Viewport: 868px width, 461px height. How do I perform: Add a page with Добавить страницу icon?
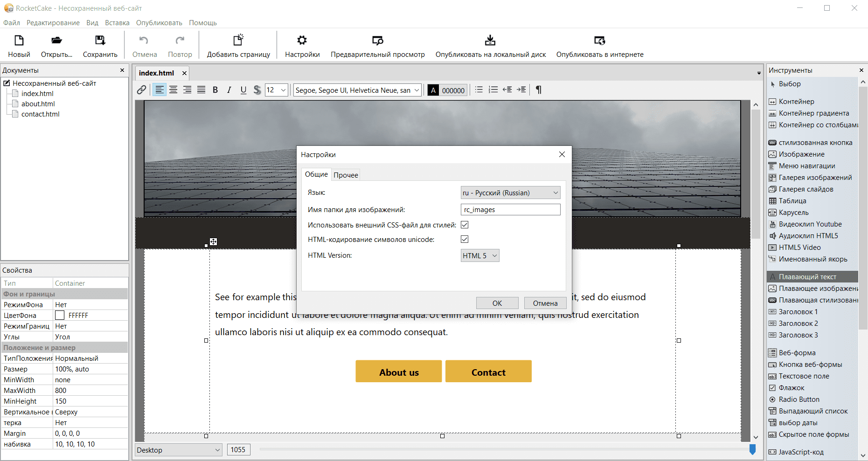click(x=238, y=40)
